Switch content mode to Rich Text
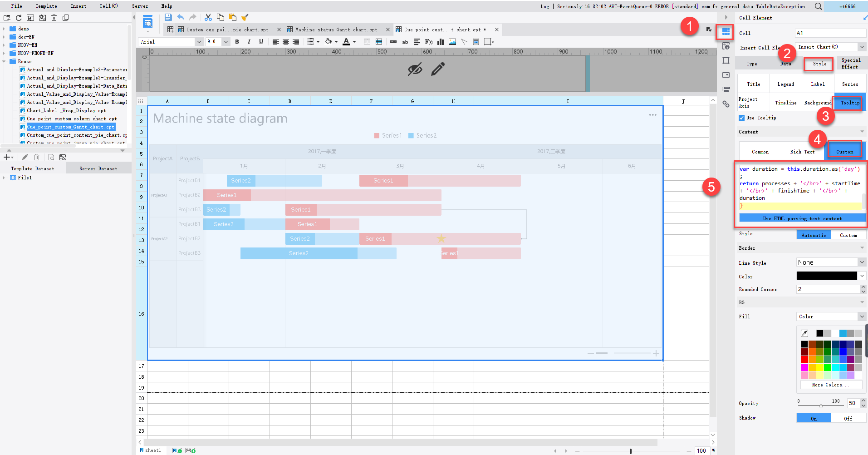 pyautogui.click(x=802, y=152)
